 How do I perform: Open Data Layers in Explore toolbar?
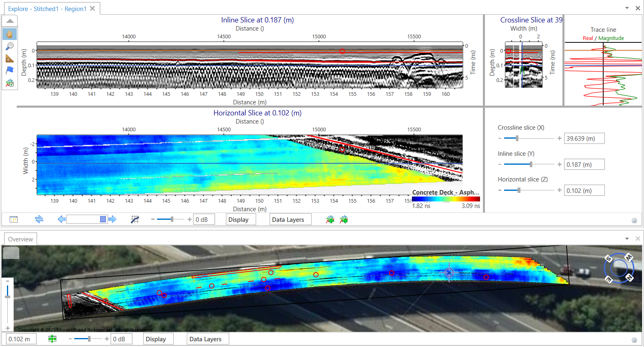pos(290,219)
